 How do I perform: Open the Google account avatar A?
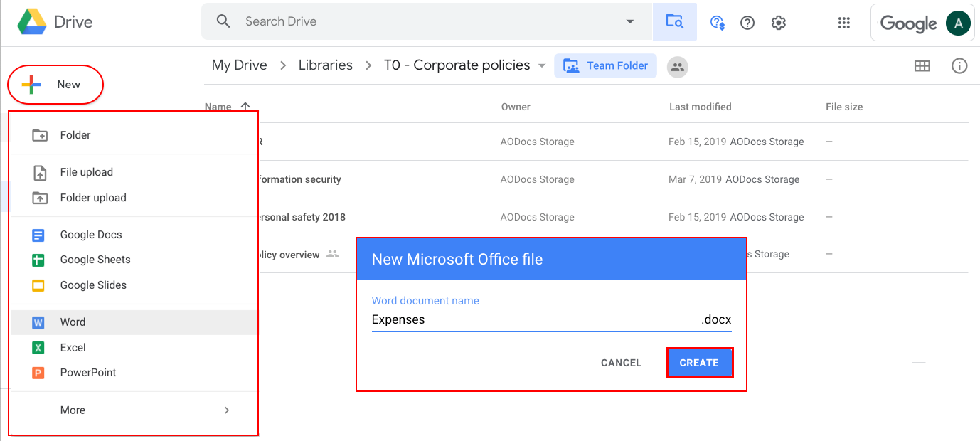pyautogui.click(x=958, y=23)
